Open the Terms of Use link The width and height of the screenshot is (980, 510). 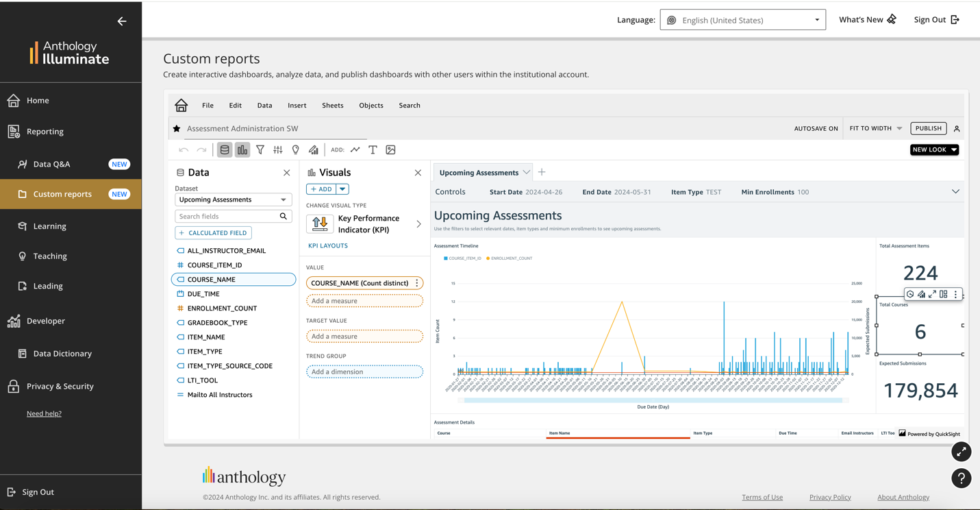(762, 497)
